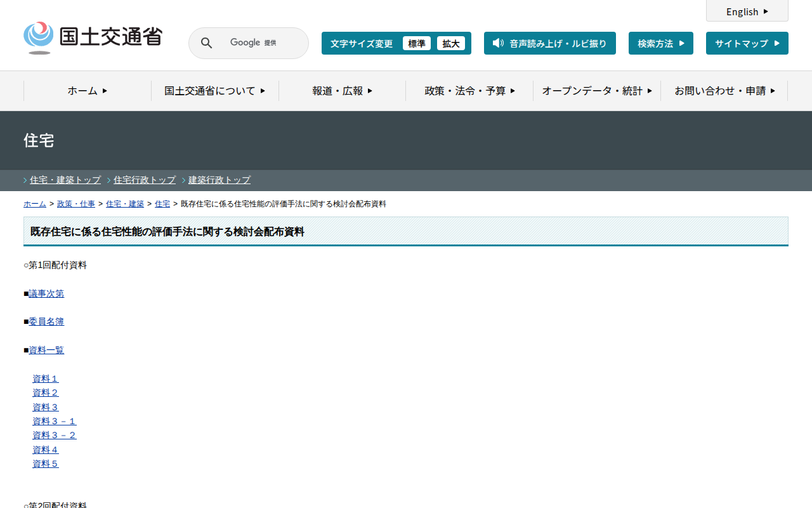Open the お問い合わせ・申請 menu
This screenshot has height=508, width=812.
pyautogui.click(x=724, y=91)
